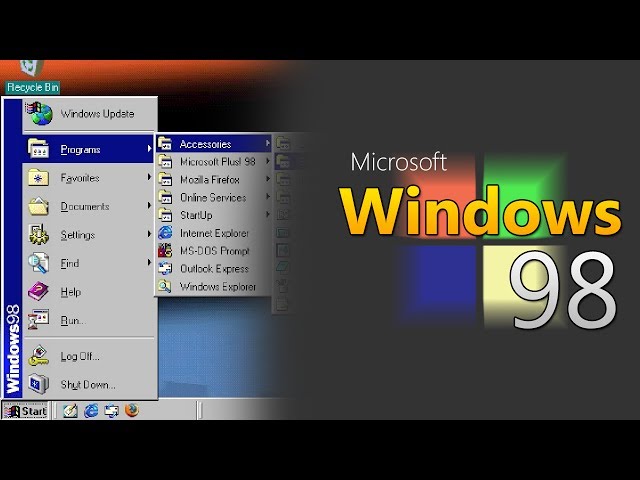640x480 pixels.
Task: Expand the Mozilla Firefox submenu arrow
Action: (268, 179)
